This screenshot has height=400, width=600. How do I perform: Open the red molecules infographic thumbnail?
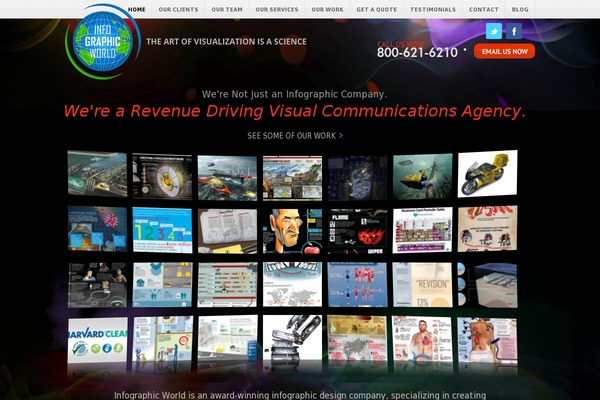pyautogui.click(x=97, y=229)
